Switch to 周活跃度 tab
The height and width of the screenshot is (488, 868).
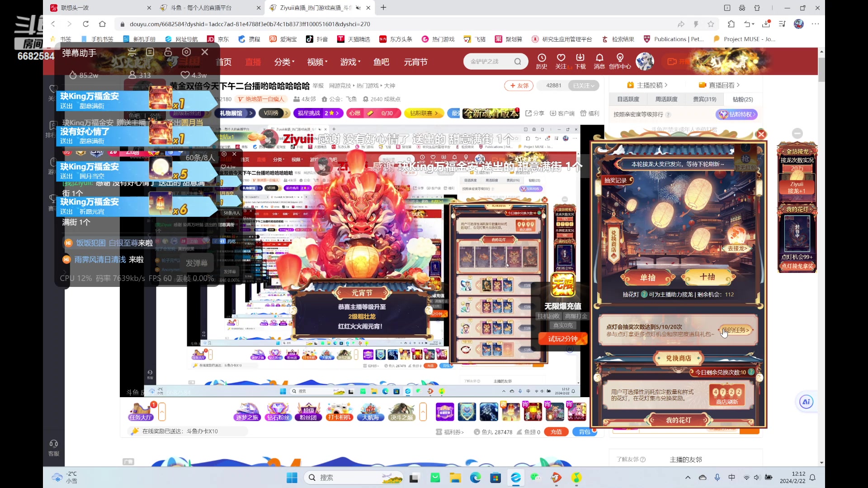pos(666,99)
